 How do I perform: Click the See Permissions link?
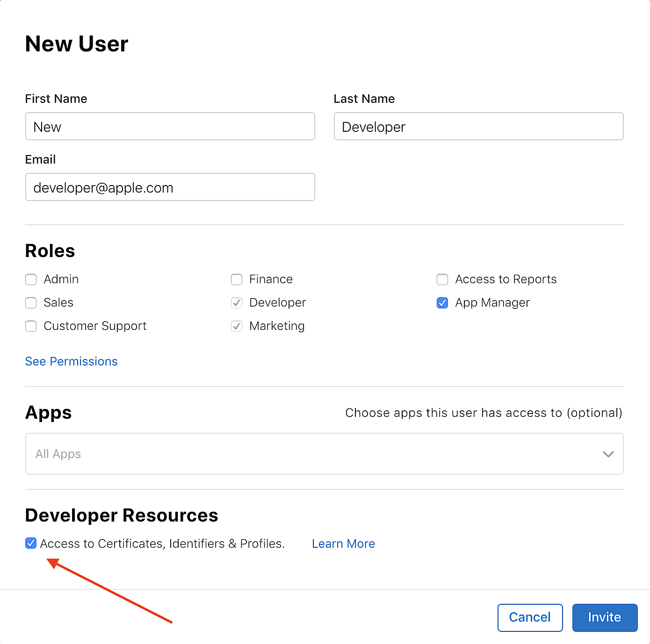click(x=71, y=361)
